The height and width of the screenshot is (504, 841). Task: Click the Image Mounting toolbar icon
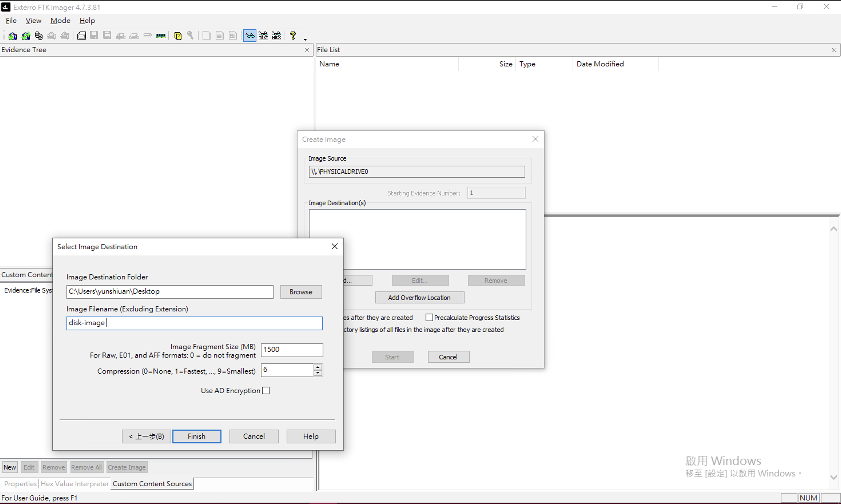point(38,36)
